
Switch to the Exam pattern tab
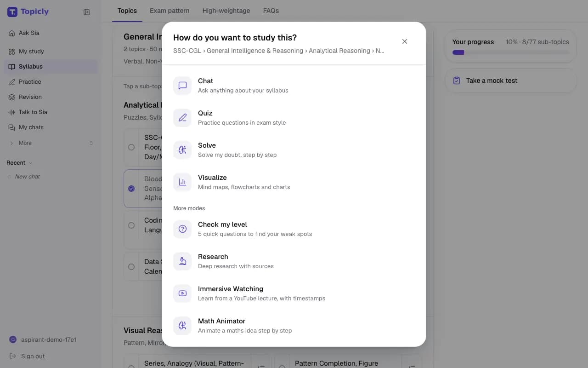pos(170,11)
